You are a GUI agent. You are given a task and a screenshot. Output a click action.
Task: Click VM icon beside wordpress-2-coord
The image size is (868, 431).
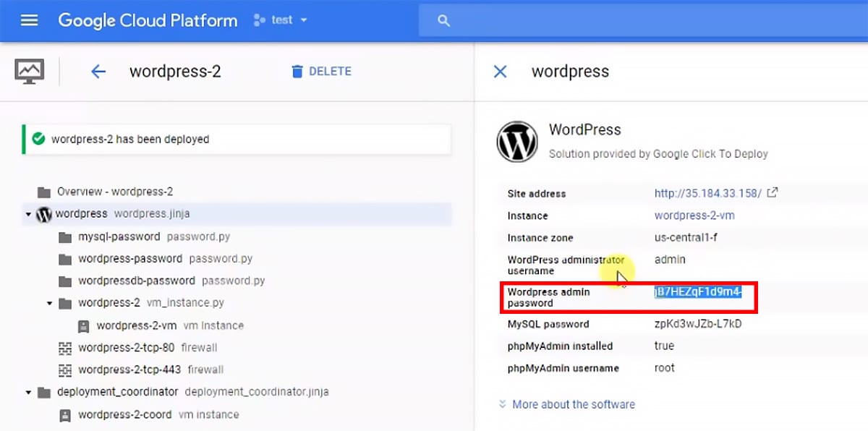pyautogui.click(x=65, y=415)
